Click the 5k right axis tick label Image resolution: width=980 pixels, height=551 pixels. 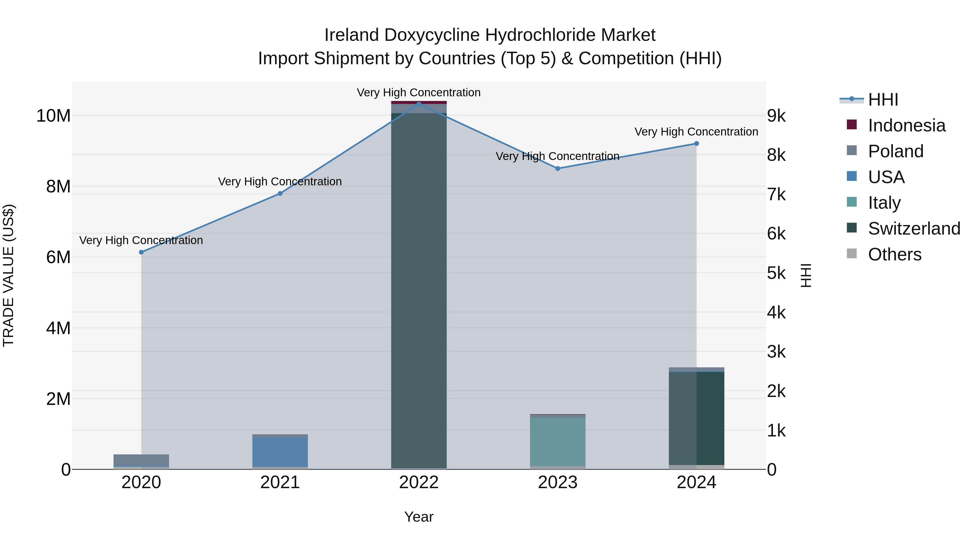[776, 273]
